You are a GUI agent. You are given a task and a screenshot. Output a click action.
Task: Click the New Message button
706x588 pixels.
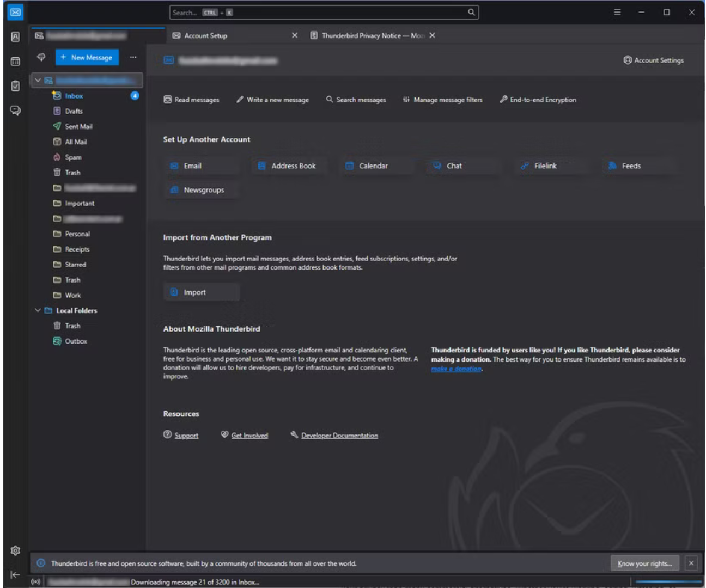[x=87, y=57]
